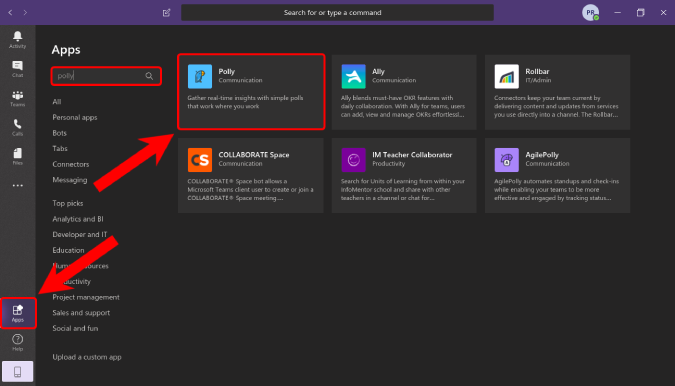Screen dimensions: 675x386
Task: Click the COLLABORATE Space CS icon
Action: (x=200, y=160)
